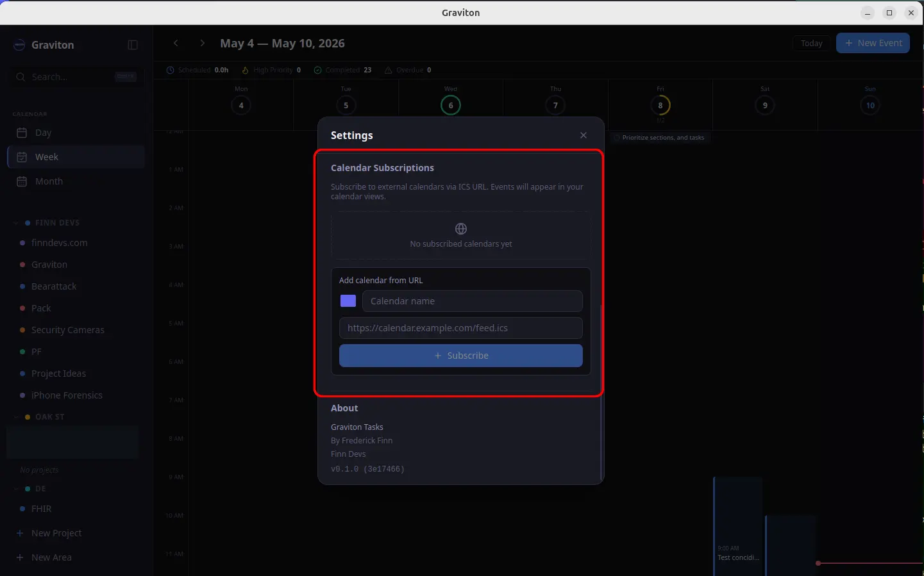Click the Settings dialog scrollbar
This screenshot has width=924, height=576.
pyautogui.click(x=601, y=391)
